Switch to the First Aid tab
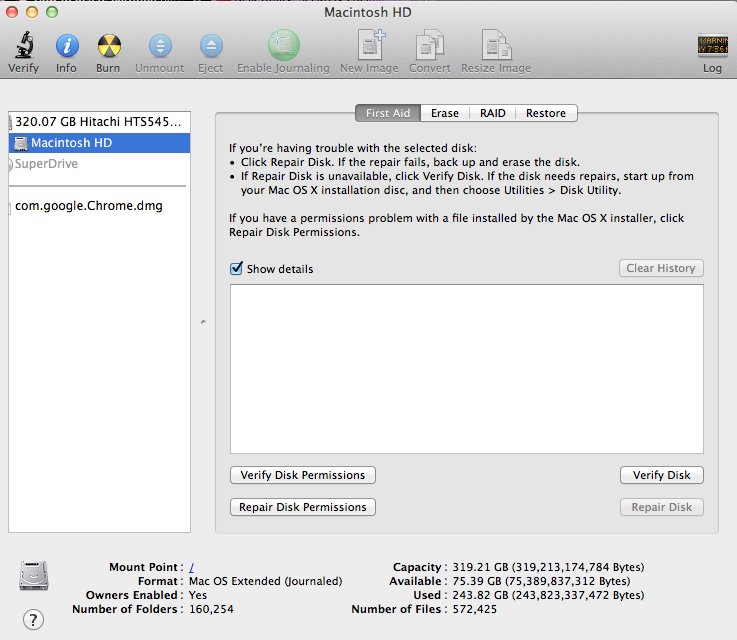Screen dimensions: 737x640 point(388,113)
